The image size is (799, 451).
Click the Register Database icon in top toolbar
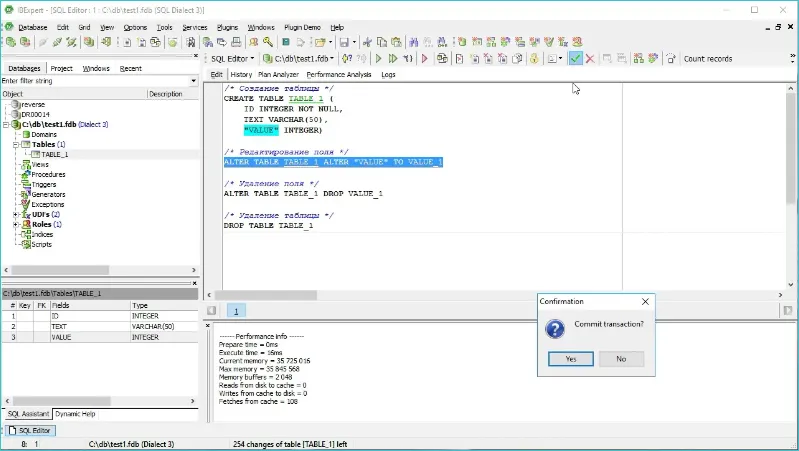pos(11,42)
